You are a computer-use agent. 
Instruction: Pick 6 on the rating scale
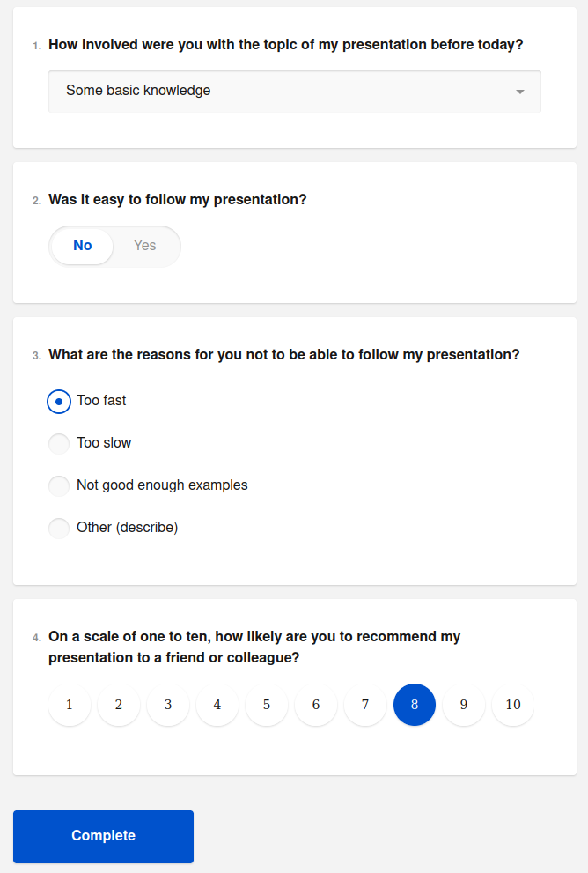point(316,705)
